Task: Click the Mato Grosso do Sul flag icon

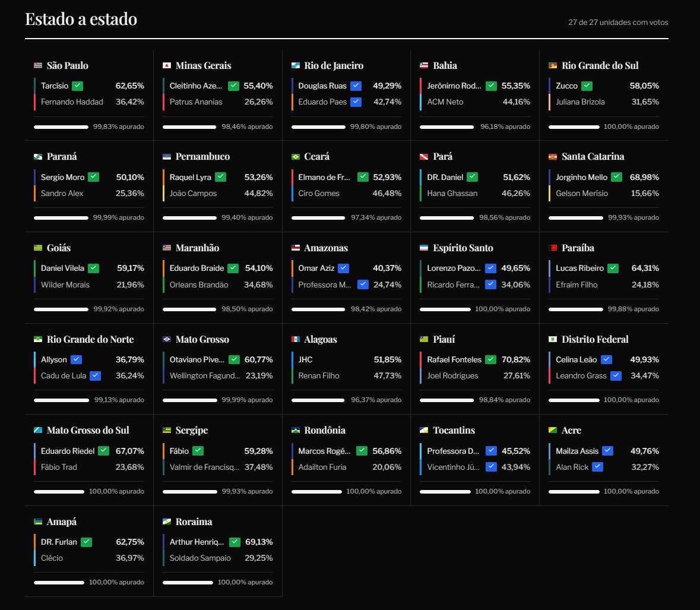Action: (x=38, y=430)
